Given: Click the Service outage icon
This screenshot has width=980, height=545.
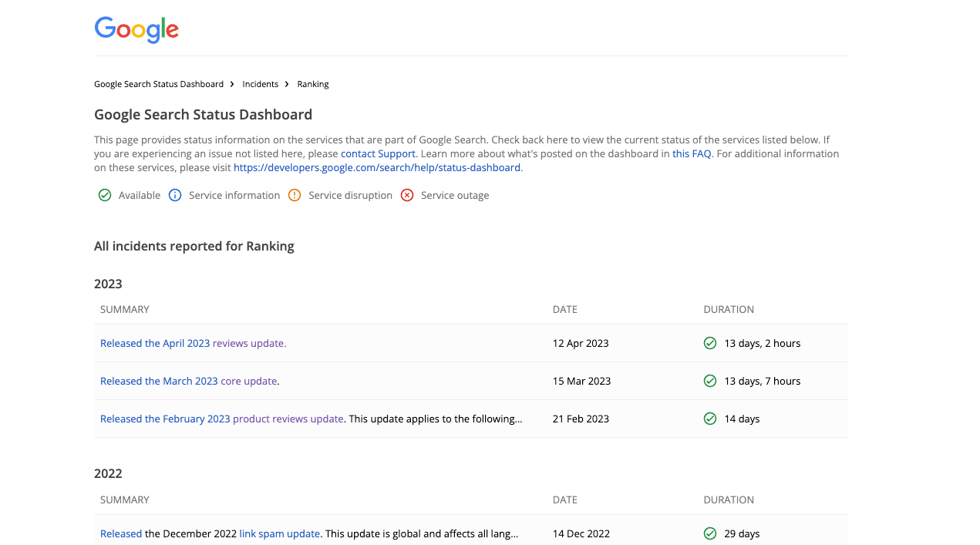Looking at the screenshot, I should pyautogui.click(x=406, y=195).
